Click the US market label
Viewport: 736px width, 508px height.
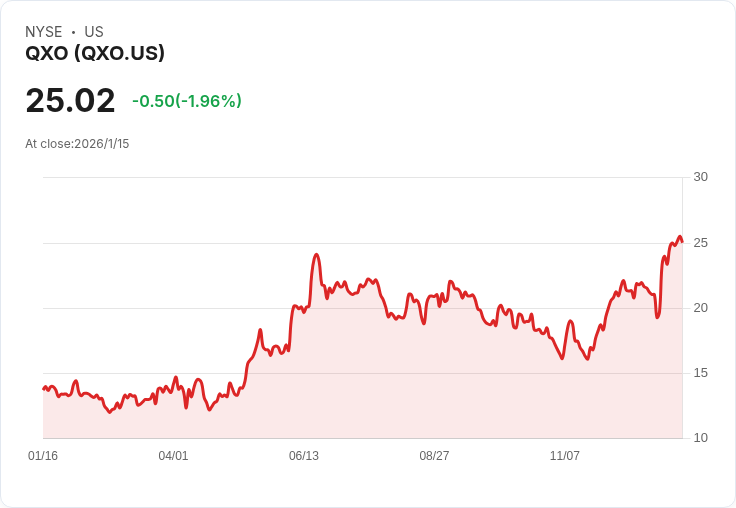(x=94, y=32)
